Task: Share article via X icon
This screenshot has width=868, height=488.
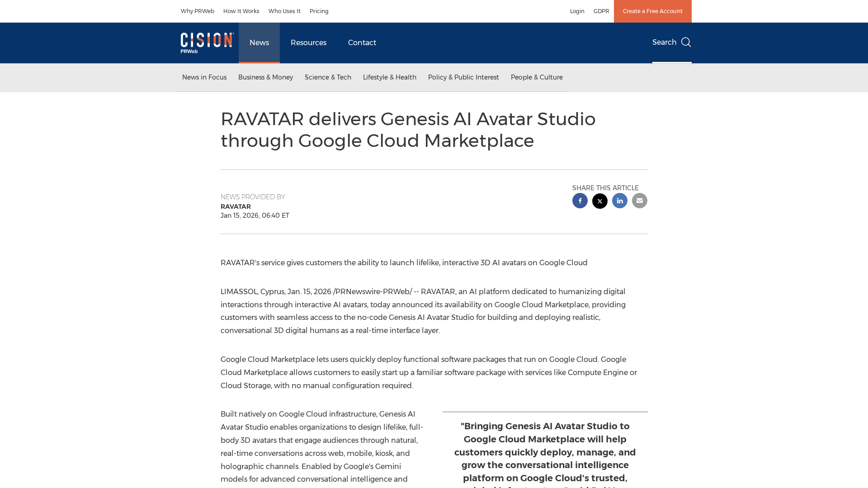Action: pyautogui.click(x=600, y=201)
